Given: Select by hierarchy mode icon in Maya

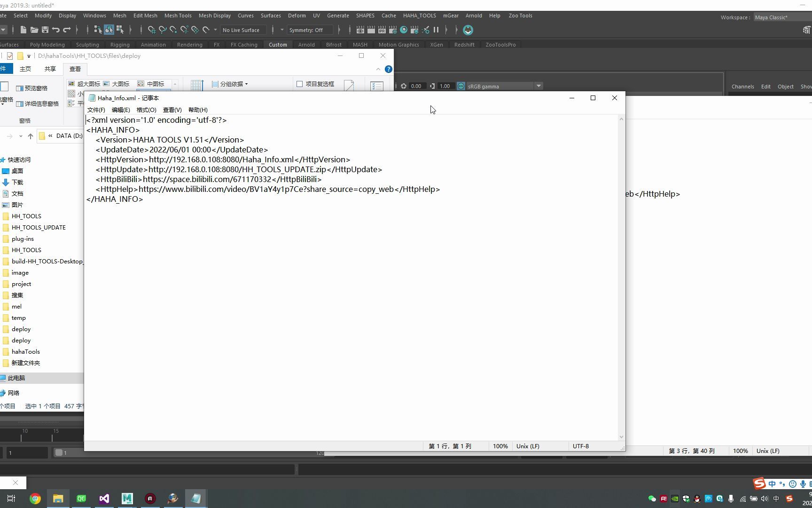Looking at the screenshot, I should coord(98,30).
